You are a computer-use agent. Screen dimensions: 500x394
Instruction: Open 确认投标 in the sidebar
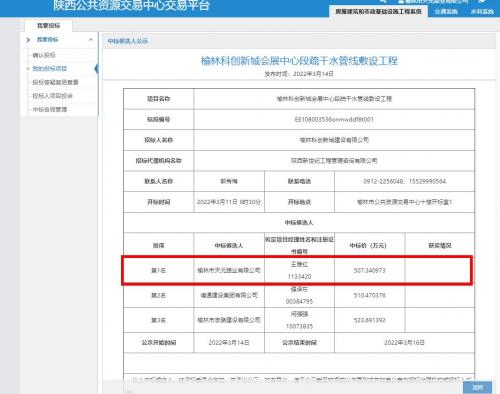click(44, 55)
